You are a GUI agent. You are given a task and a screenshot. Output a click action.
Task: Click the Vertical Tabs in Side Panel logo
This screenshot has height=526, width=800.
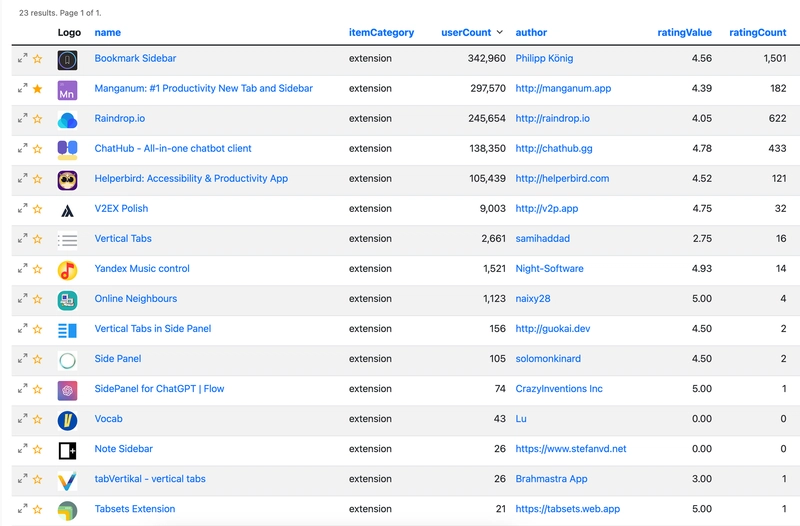point(67,331)
